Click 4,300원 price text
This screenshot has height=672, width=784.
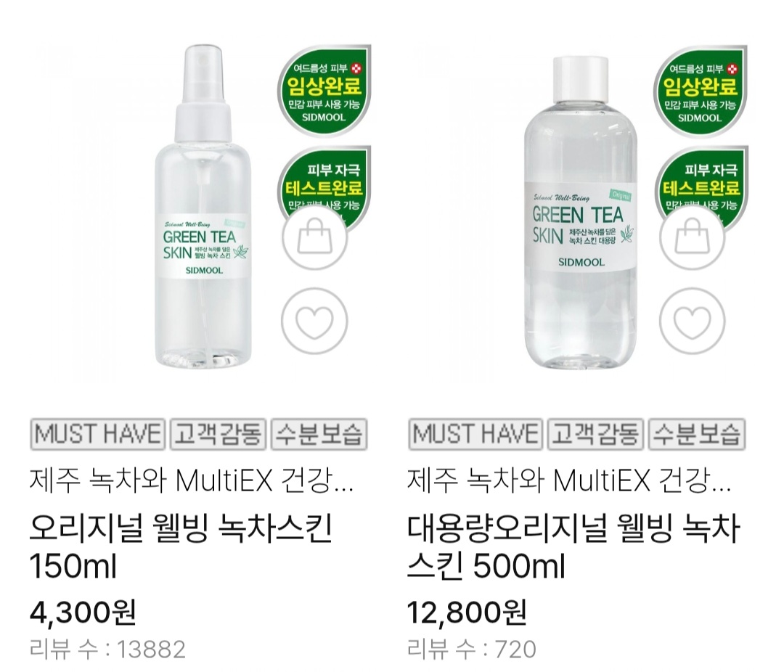(x=83, y=612)
